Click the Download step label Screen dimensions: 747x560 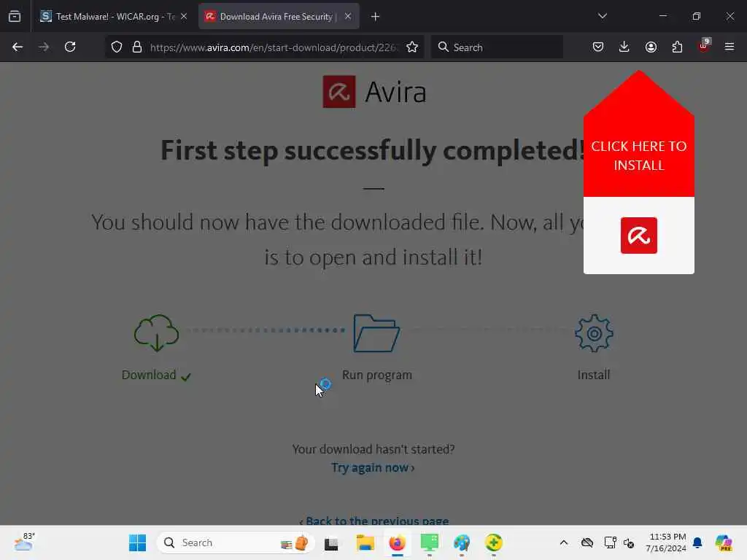click(x=149, y=375)
